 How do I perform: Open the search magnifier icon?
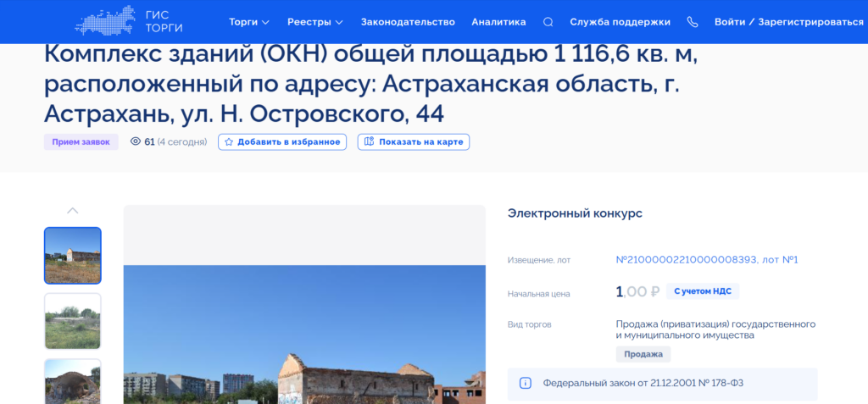(x=548, y=22)
